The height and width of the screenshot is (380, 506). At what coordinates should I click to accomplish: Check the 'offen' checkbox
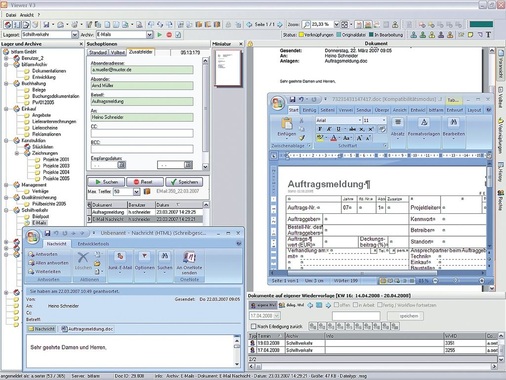point(336,305)
